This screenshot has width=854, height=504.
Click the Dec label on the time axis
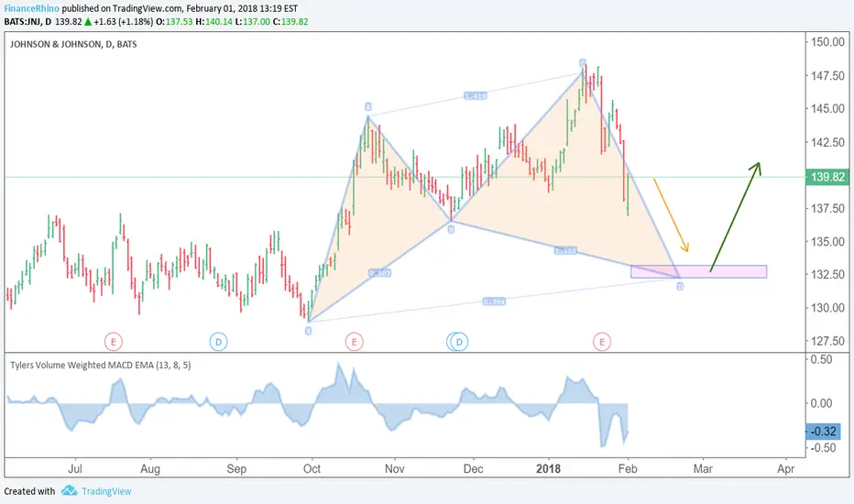coord(474,468)
